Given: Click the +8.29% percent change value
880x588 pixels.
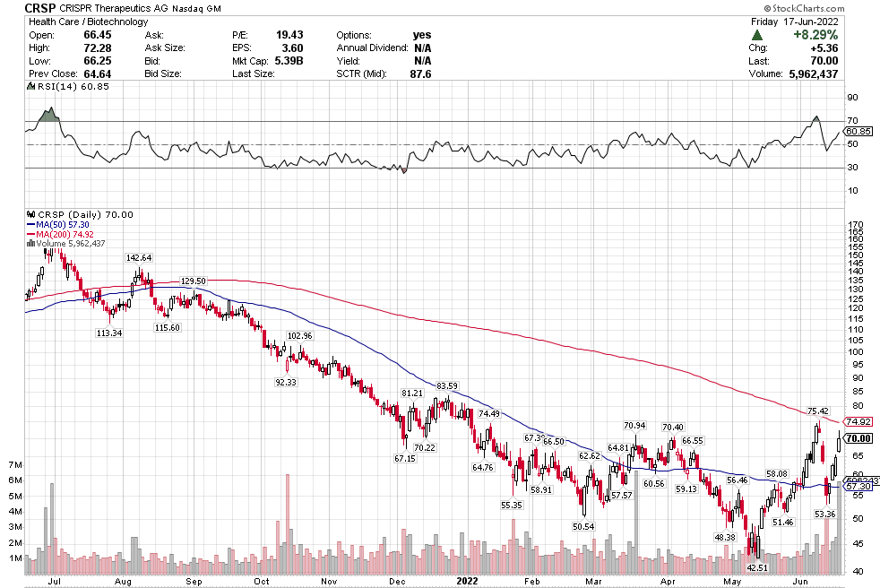Looking at the screenshot, I should pyautogui.click(x=813, y=34).
